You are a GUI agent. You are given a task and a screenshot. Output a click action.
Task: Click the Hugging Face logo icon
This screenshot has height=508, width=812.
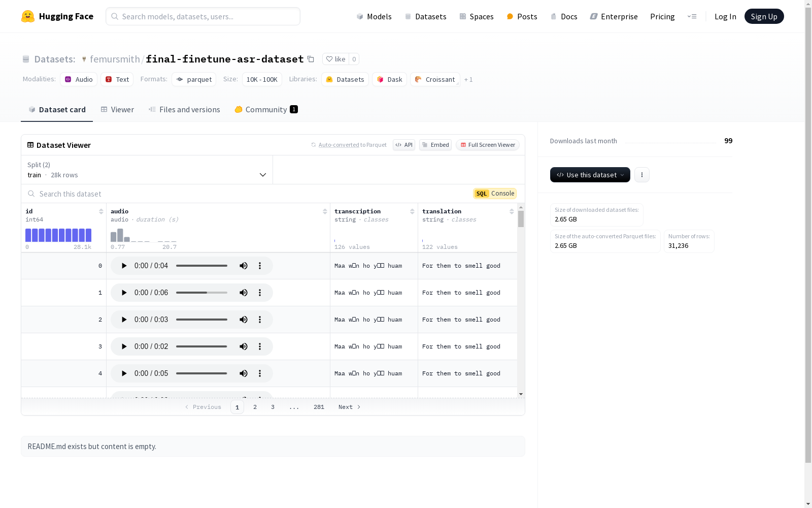28,16
